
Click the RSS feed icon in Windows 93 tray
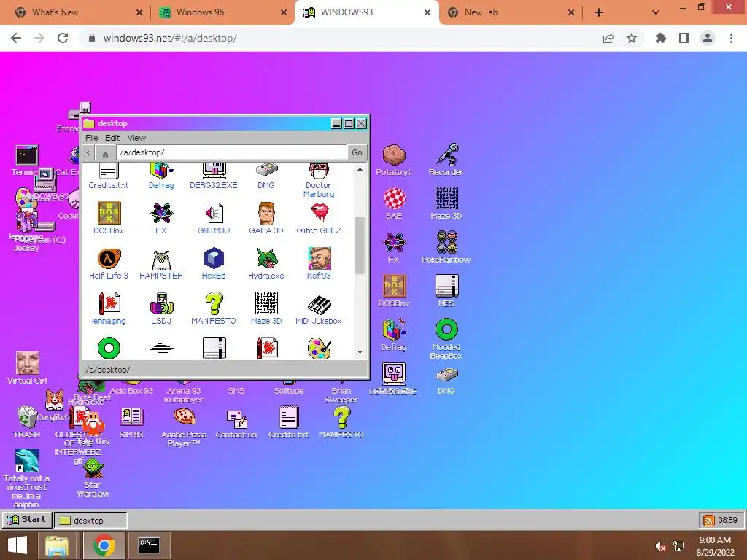(x=709, y=520)
